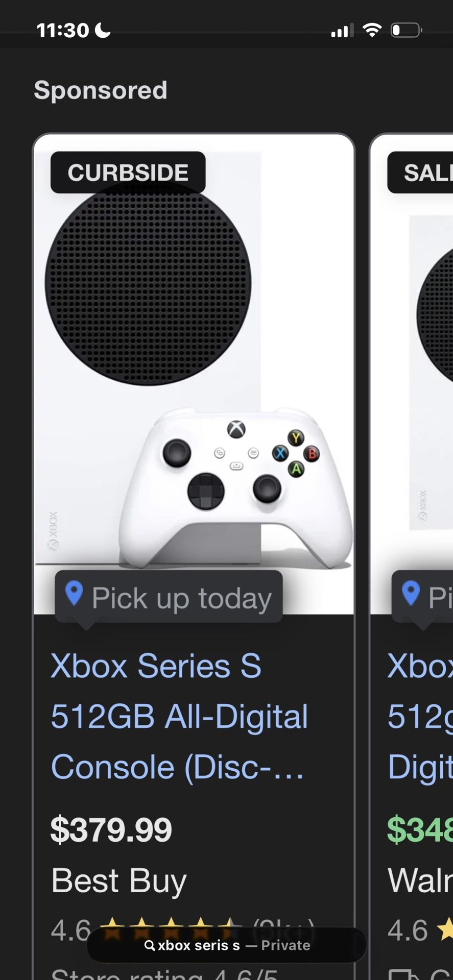Viewport: 453px width, 980px height.
Task: Tap the moon Focus icon beside the time
Action: coord(103,30)
